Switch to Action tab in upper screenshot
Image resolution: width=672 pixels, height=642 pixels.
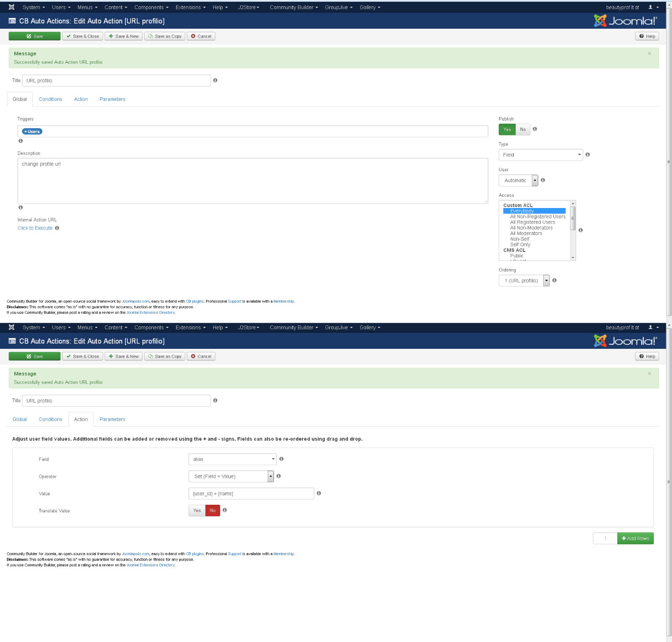[81, 99]
